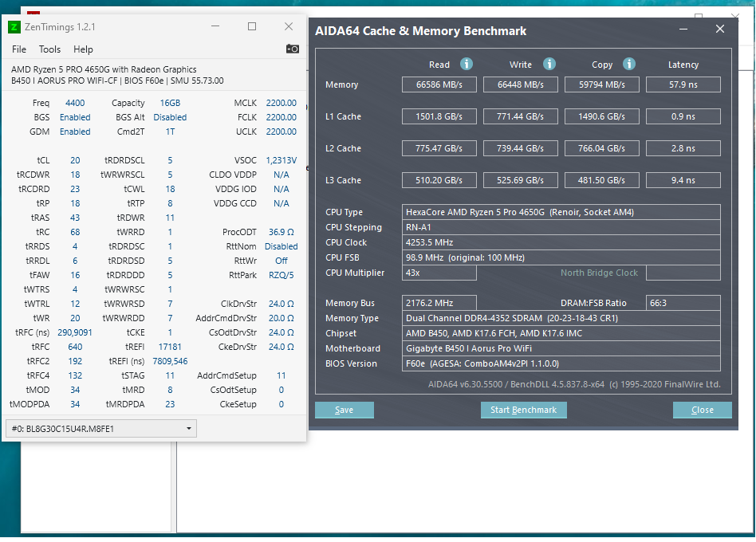756x542 pixels.
Task: Minimize the ZenTimings window
Action: click(x=215, y=26)
